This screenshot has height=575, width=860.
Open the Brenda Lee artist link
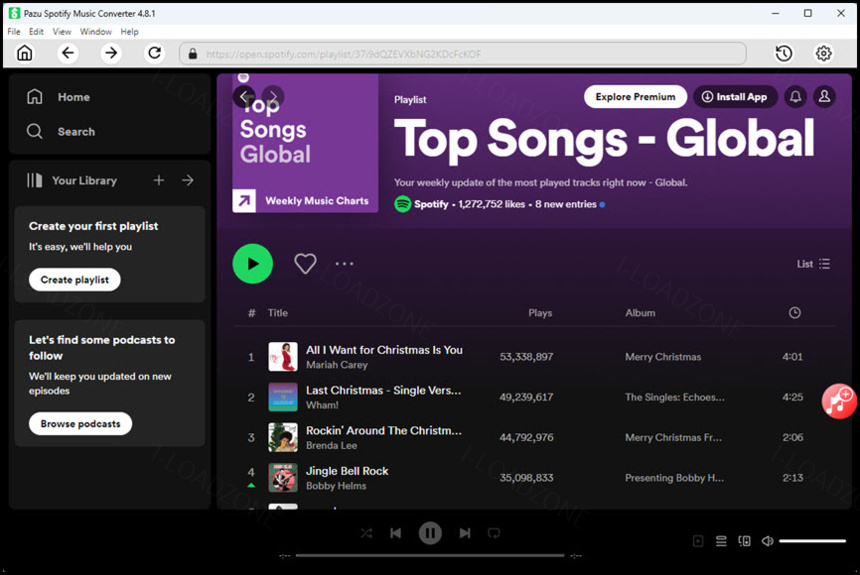331,446
